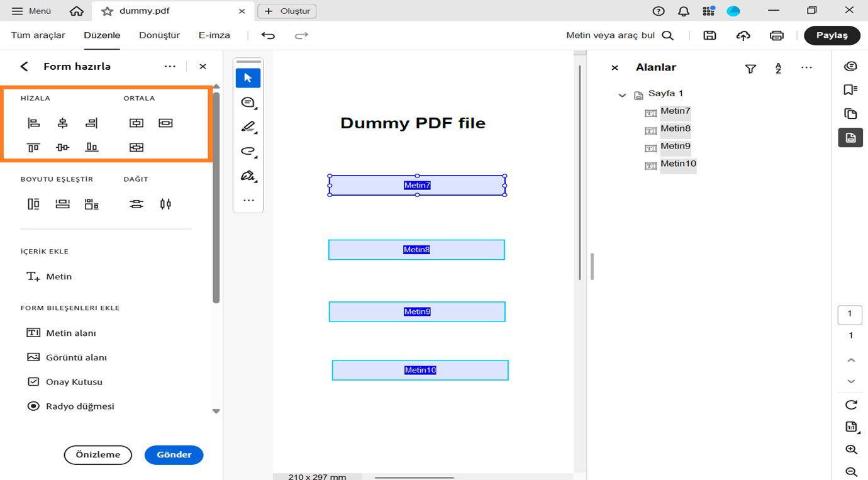Viewport: 868px width, 480px height.
Task: Match both width and height under BOYUTU EŞLEŞTİR
Action: click(92, 204)
